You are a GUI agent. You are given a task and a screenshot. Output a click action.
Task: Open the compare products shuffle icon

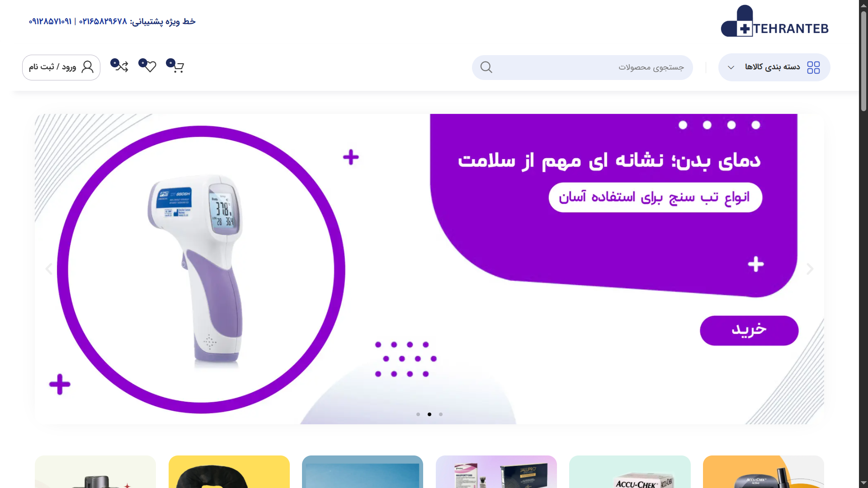tap(120, 66)
